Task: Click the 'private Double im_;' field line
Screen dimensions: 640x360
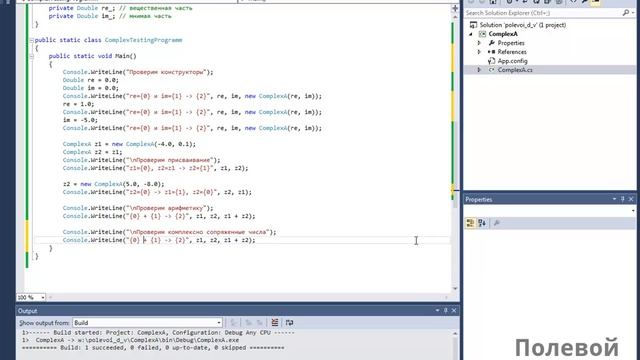Action: coord(110,16)
